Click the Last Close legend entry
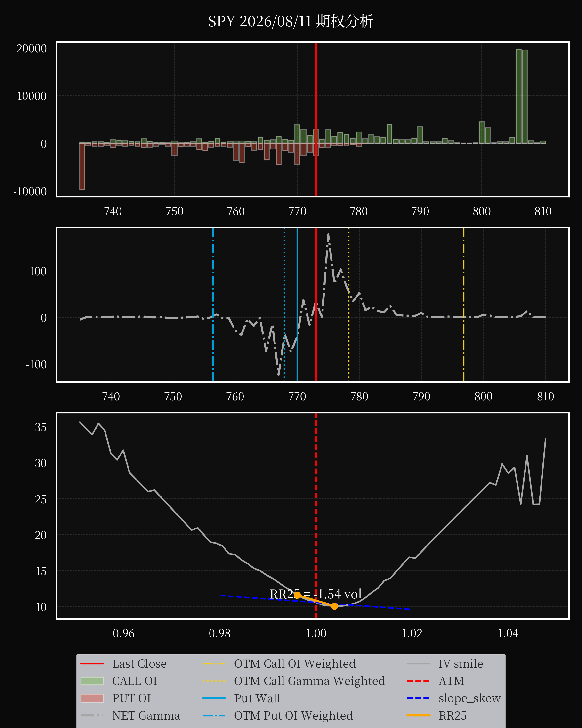The height and width of the screenshot is (728, 582). [x=123, y=664]
